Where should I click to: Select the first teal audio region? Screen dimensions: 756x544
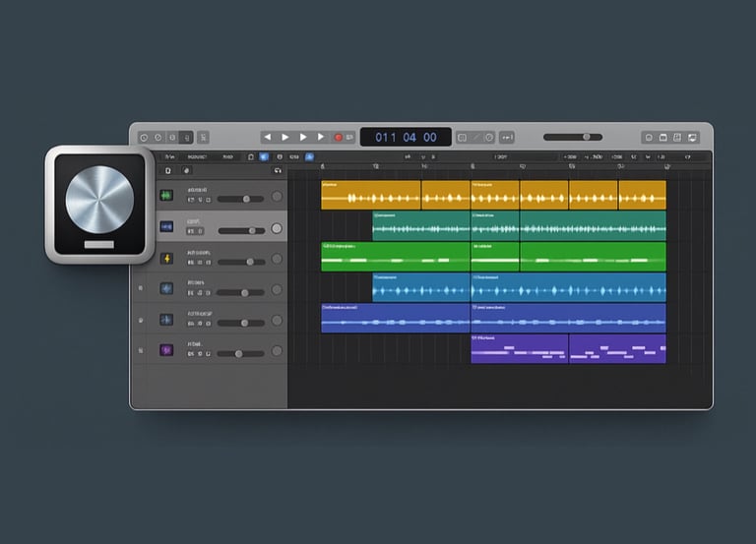[421, 225]
